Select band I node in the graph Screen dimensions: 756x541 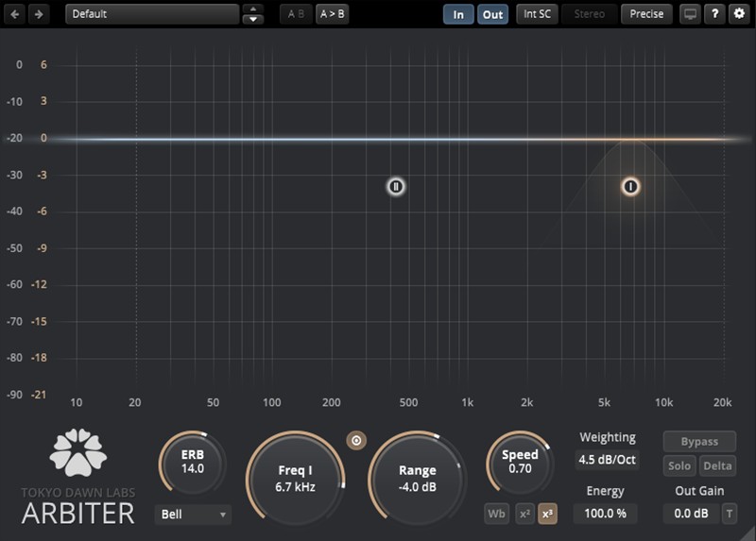[x=630, y=186]
